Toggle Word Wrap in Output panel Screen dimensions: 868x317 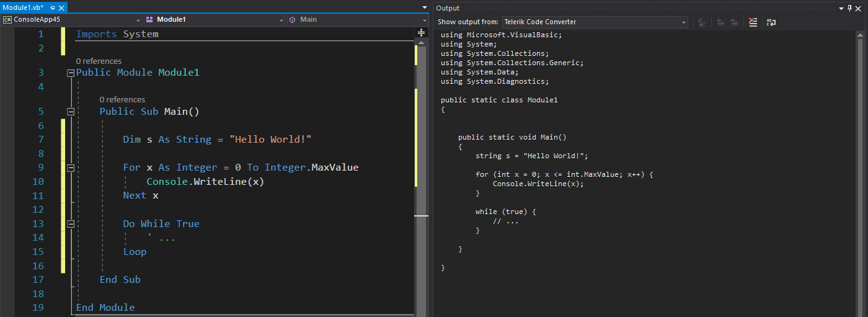coord(771,22)
